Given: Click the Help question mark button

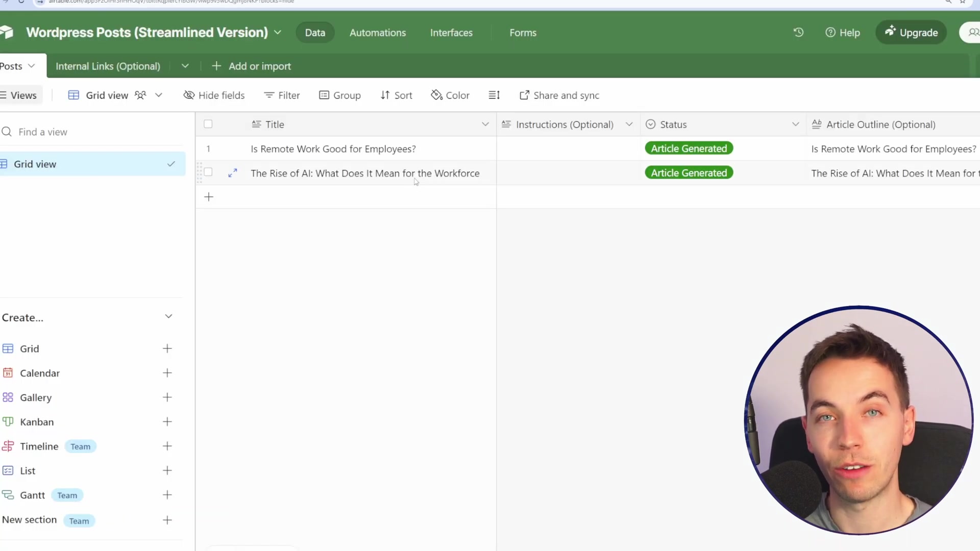Looking at the screenshot, I should tap(843, 33).
